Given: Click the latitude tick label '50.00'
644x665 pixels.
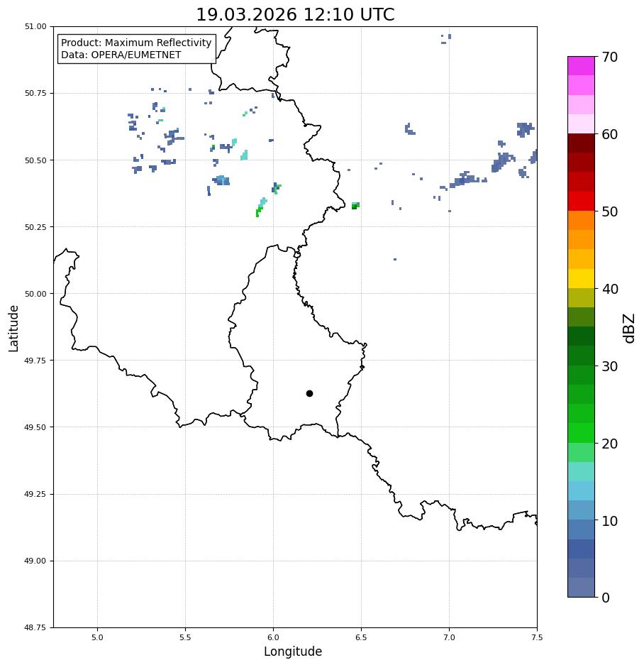Looking at the screenshot, I should click(x=35, y=294).
